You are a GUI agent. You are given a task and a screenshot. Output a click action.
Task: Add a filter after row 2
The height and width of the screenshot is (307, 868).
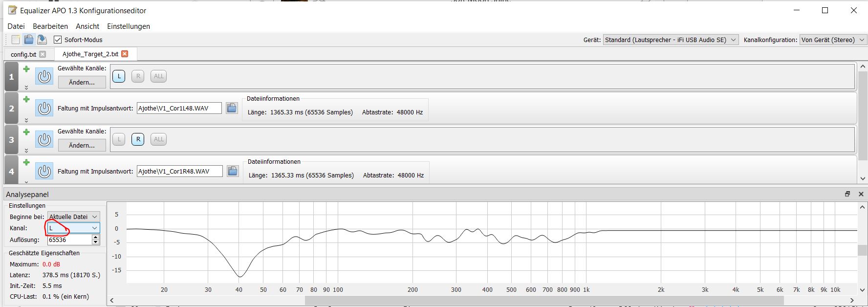[26, 99]
